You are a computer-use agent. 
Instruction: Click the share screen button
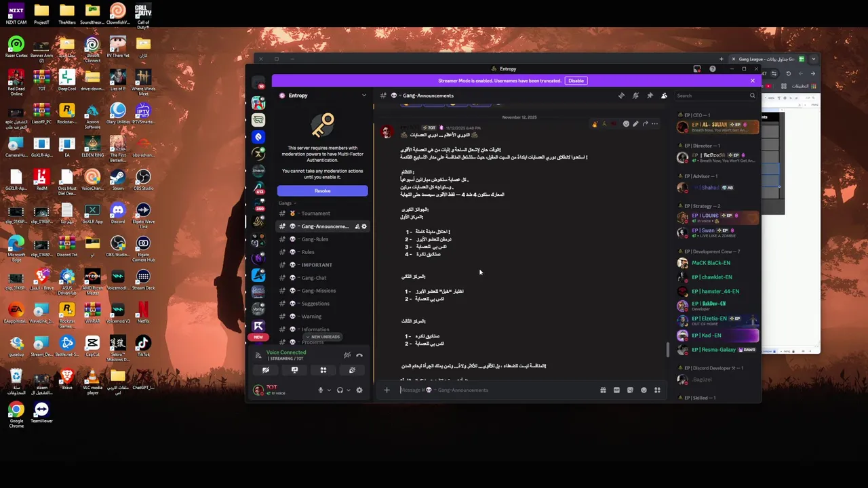294,370
